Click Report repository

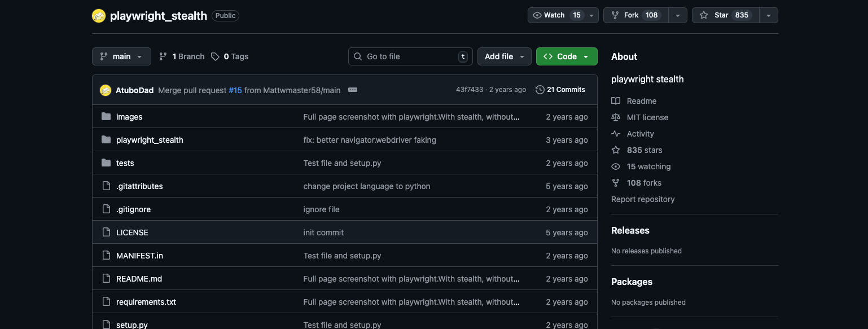(x=643, y=199)
